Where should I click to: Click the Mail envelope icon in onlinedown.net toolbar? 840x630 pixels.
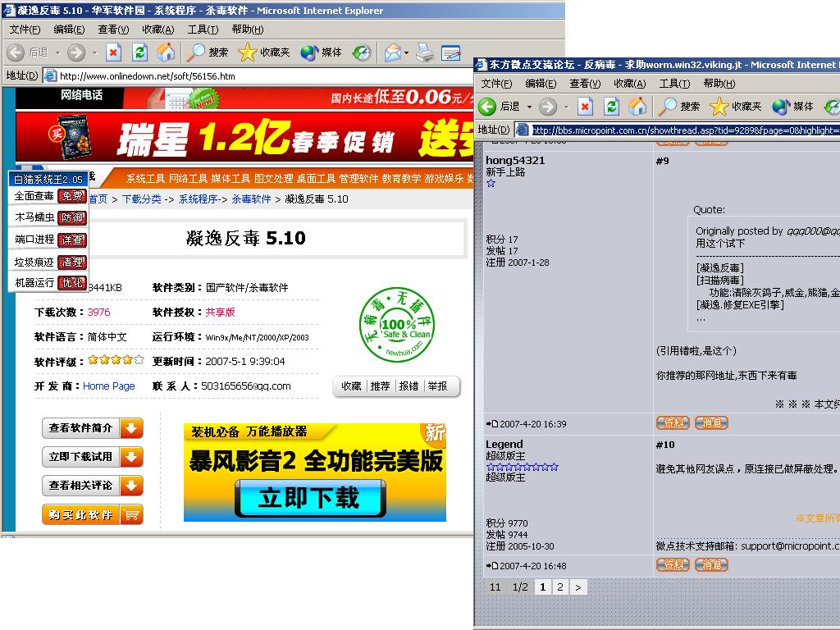coord(393,52)
